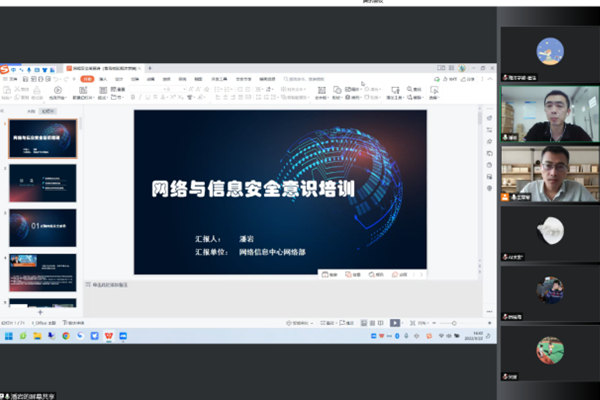The image size is (600, 400).
Task: Switch to normal view icon in status bar
Action: click(x=364, y=323)
